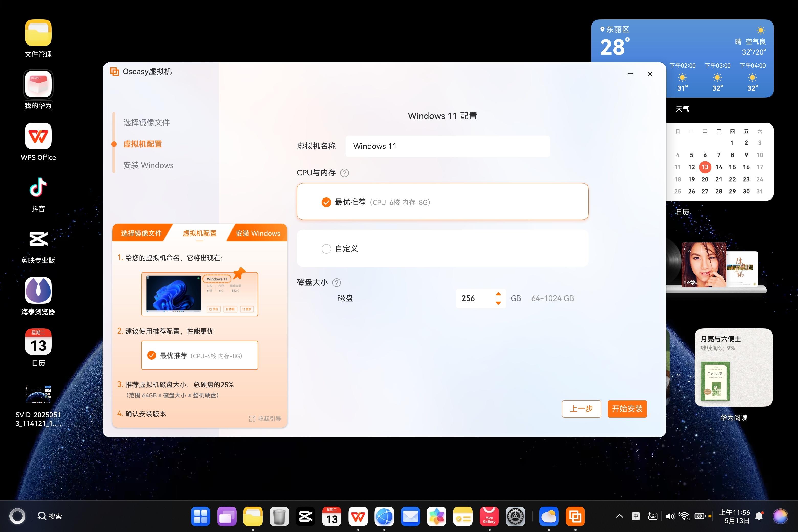Decrease the disk size with the down arrow

(498, 303)
